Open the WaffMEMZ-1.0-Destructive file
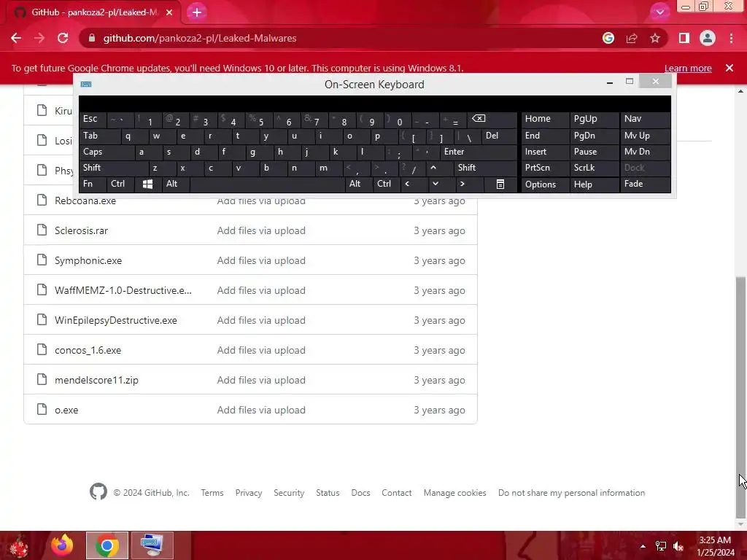The image size is (747, 560). [x=123, y=290]
